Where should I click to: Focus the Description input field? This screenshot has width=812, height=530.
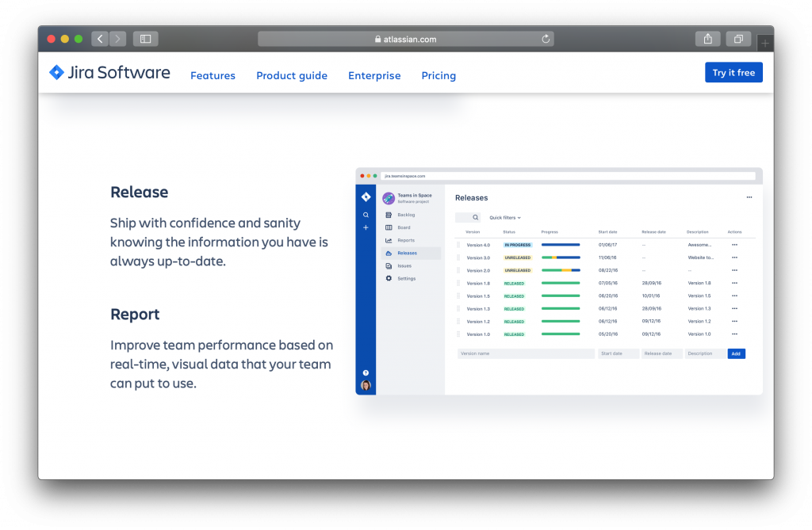[705, 353]
